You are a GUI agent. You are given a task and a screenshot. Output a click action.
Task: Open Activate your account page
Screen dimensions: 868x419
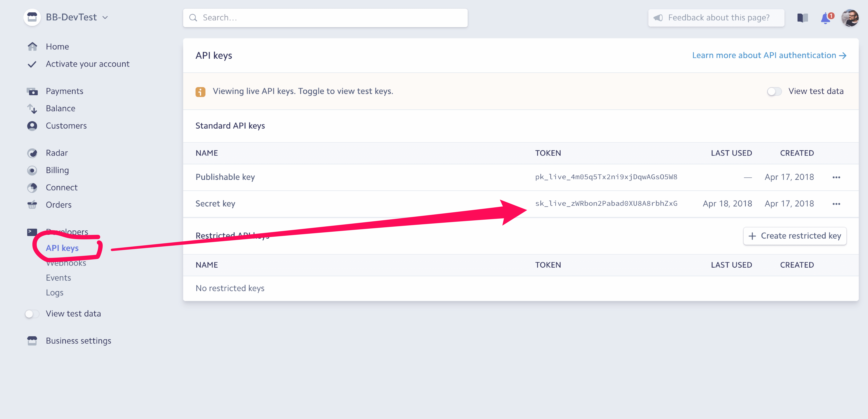coord(88,64)
